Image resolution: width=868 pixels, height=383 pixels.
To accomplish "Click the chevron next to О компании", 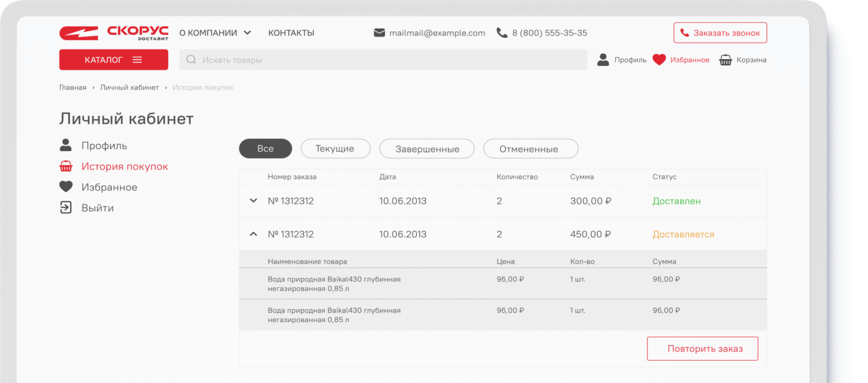I will pyautogui.click(x=247, y=33).
